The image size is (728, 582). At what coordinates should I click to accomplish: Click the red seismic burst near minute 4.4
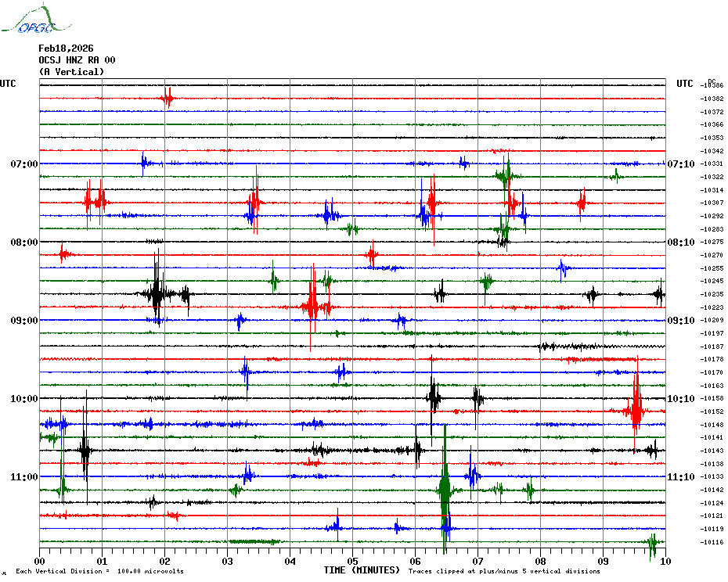pos(312,307)
